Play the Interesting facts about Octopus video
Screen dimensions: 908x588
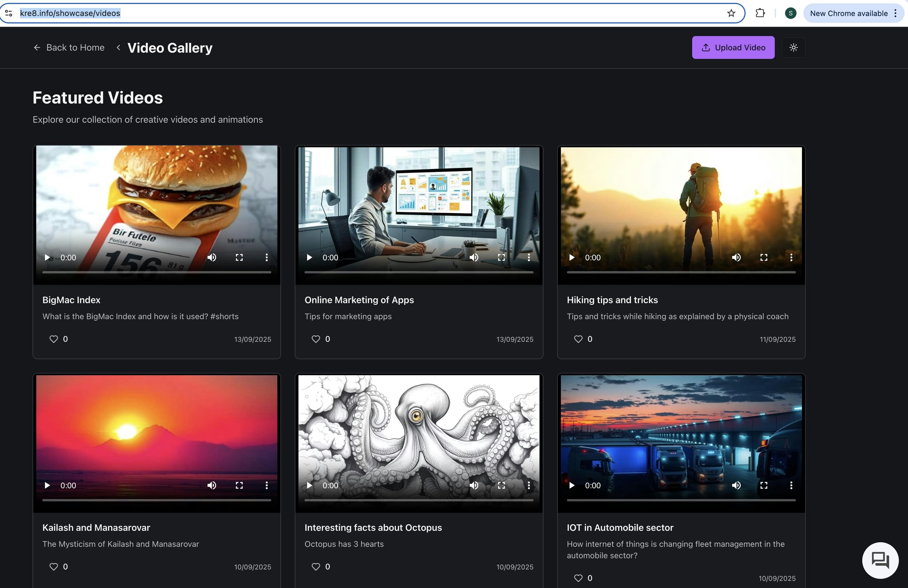coord(309,485)
